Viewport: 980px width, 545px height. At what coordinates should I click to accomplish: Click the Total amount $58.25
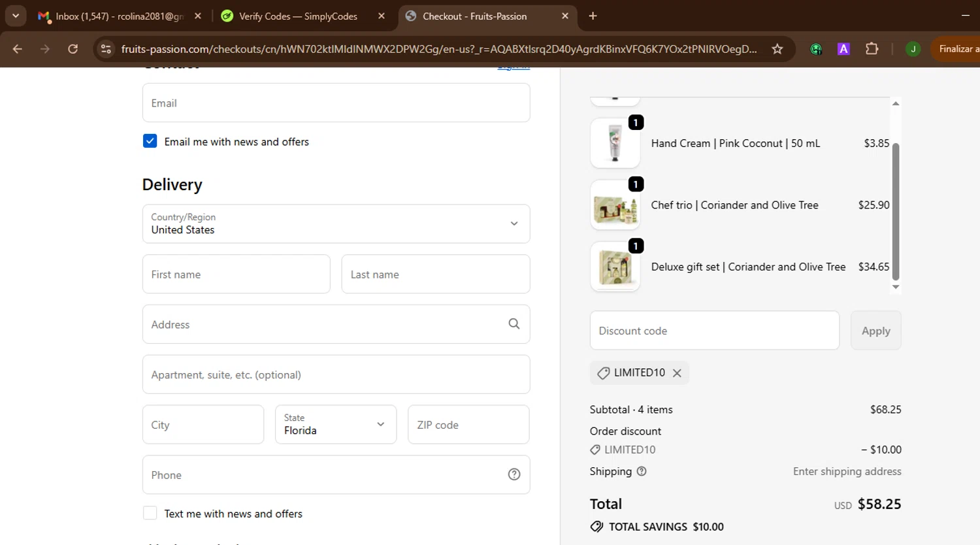[879, 504]
